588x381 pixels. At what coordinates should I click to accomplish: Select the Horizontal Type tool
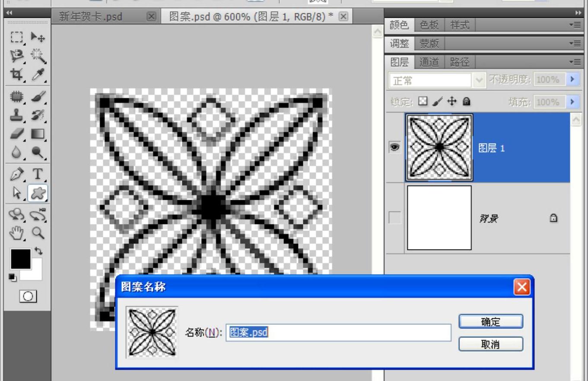(x=38, y=175)
